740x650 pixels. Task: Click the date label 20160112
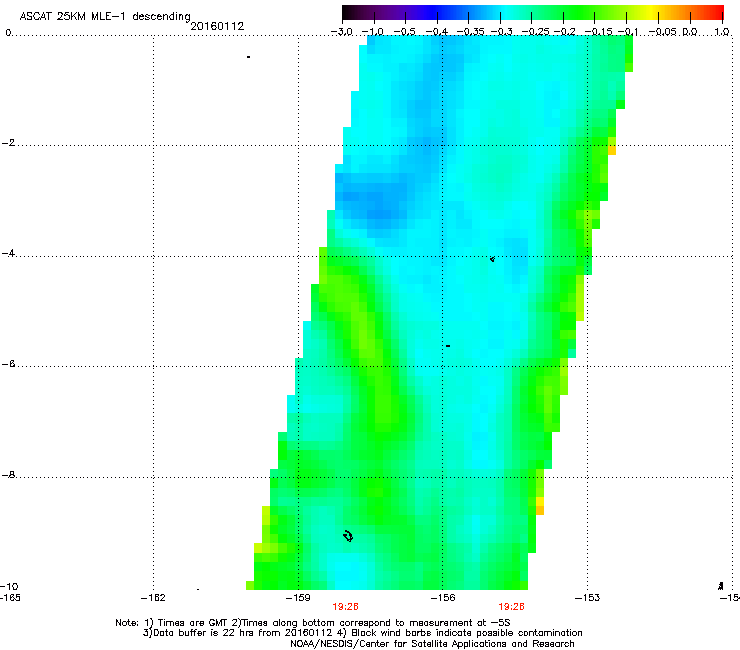217,26
